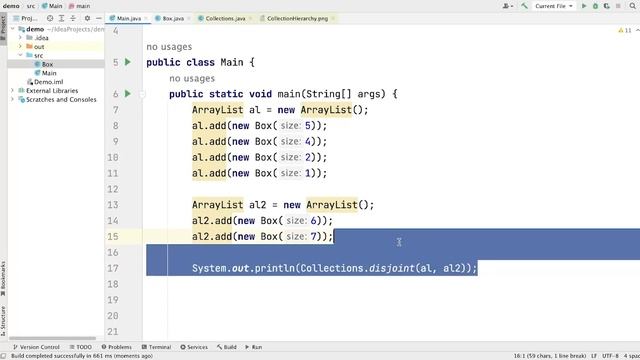Open the Terminal tool window
Screen dimensions: 640x360
tap(156, 347)
